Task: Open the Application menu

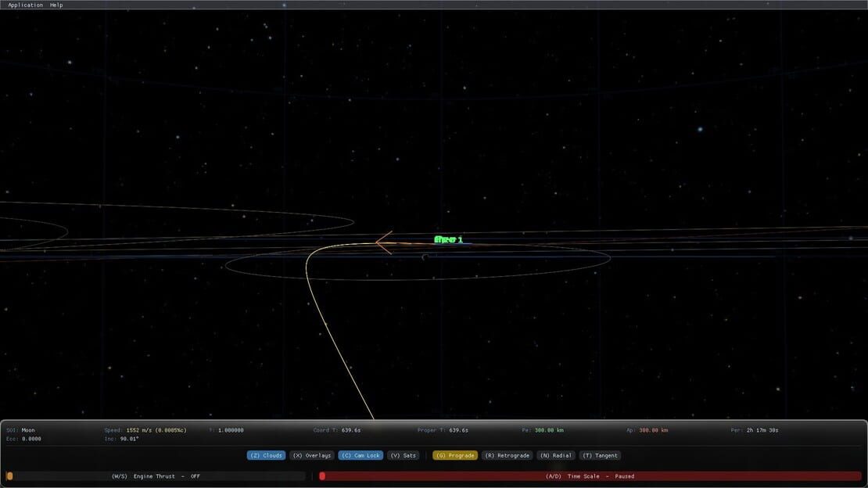Action: click(26, 5)
